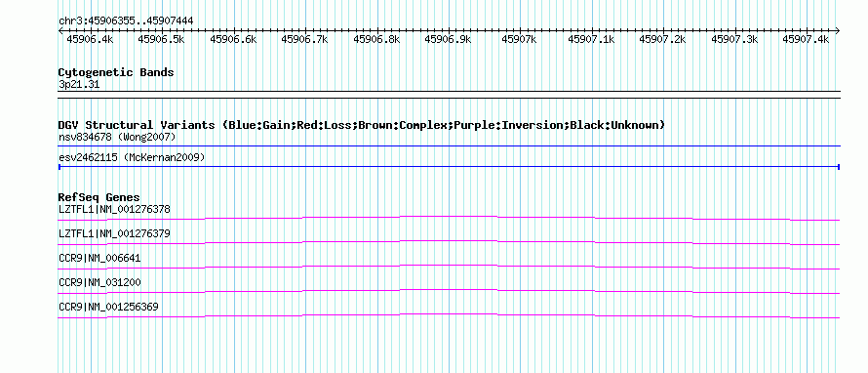Click the 45906.6k ruler tick label
The image size is (868, 373).
(233, 39)
